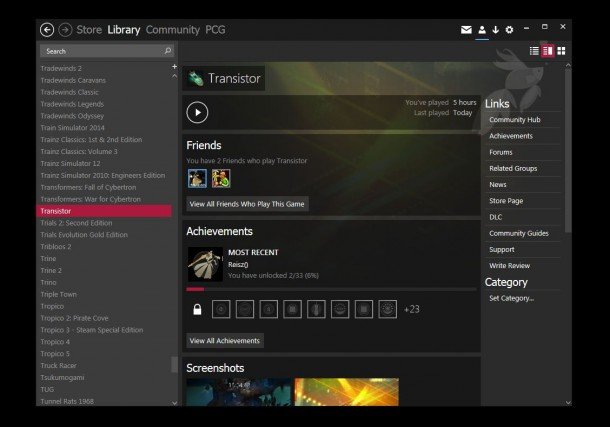Switch to list view icon
Viewport: 610px width, 427px height.
[535, 51]
